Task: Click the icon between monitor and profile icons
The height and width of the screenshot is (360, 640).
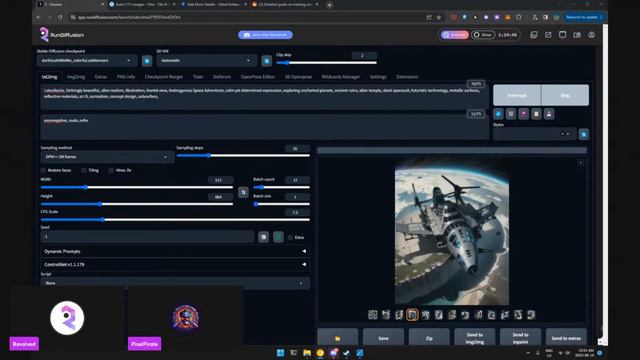Action: [577, 35]
